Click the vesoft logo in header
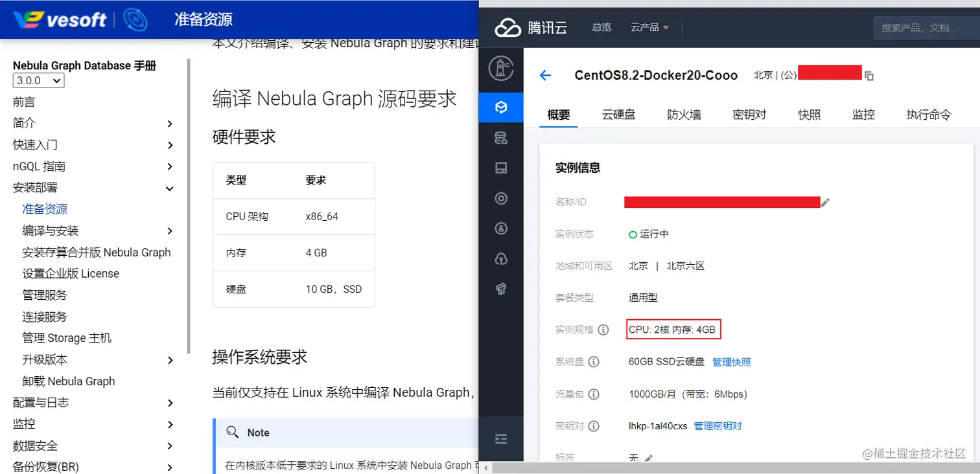980x474 pixels. coord(60,19)
